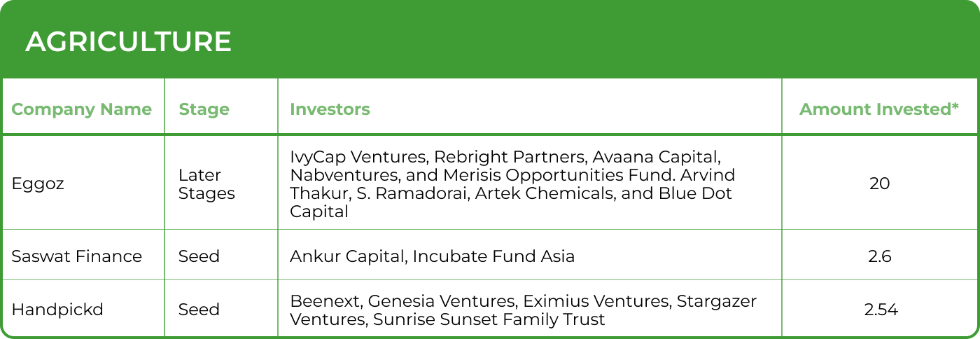Click the 2.54 amount cell

(x=881, y=310)
